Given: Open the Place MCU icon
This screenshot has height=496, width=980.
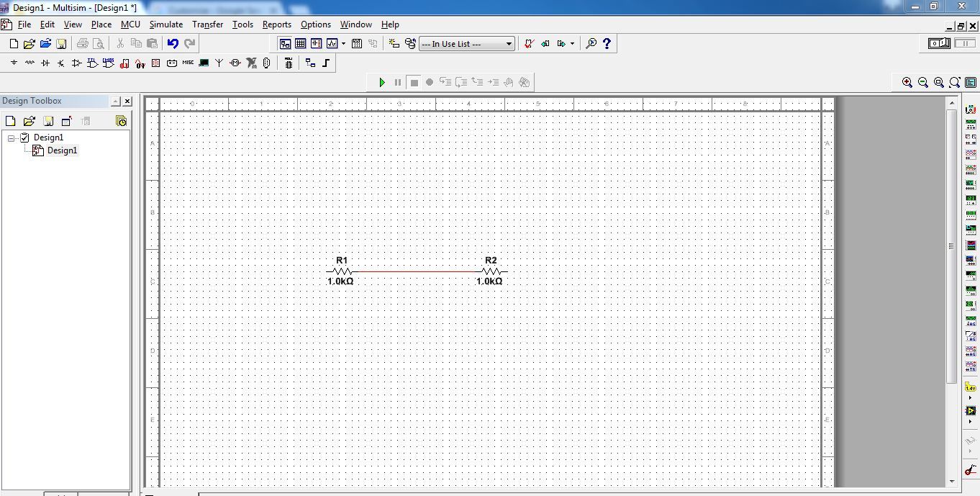Looking at the screenshot, I should pyautogui.click(x=288, y=63).
